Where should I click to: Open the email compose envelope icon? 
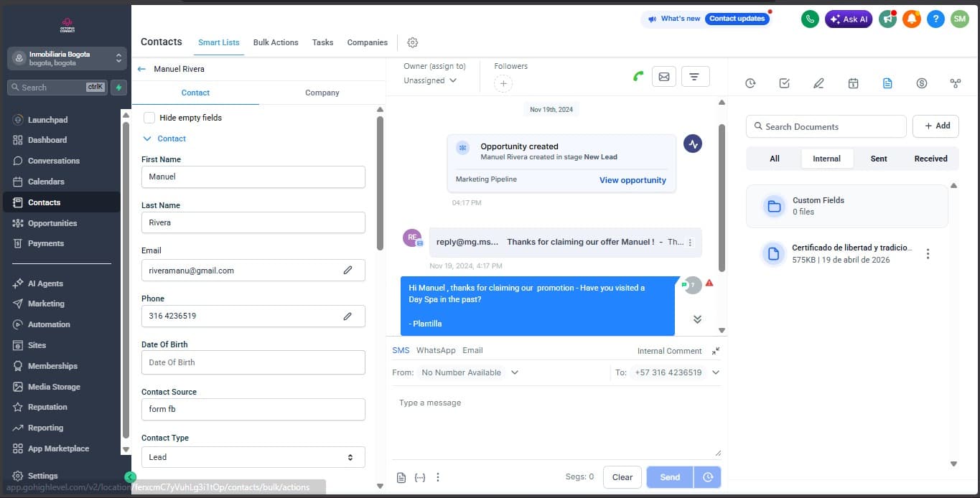[663, 76]
